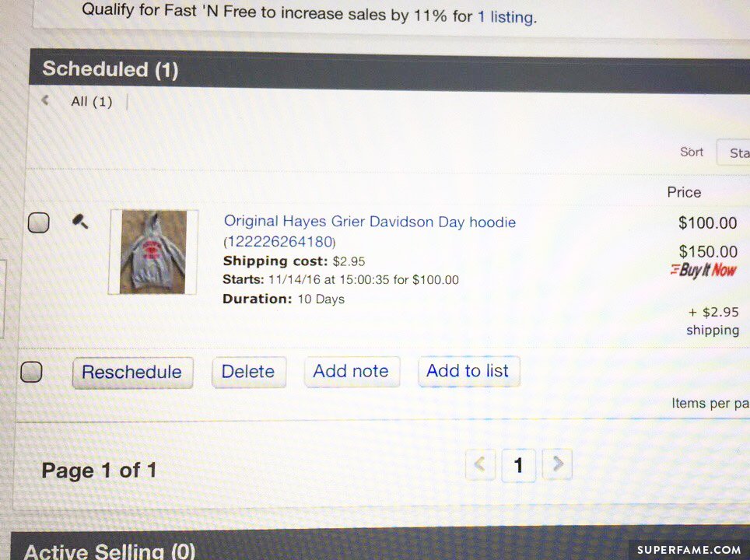The image size is (750, 560).
Task: Click left chevron beside All (1)
Action: point(45,100)
